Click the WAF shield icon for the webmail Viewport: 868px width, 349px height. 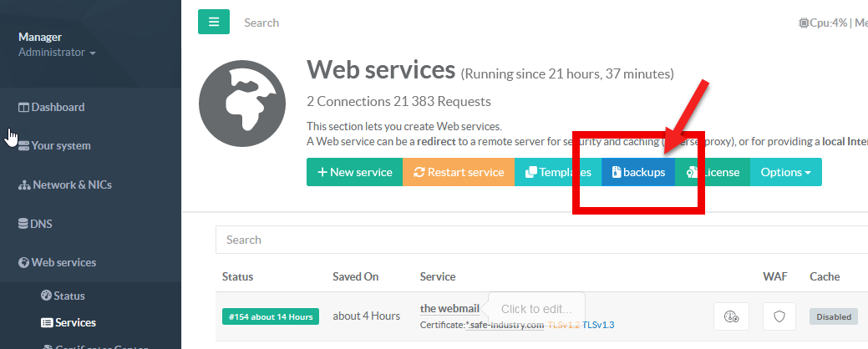pos(779,316)
